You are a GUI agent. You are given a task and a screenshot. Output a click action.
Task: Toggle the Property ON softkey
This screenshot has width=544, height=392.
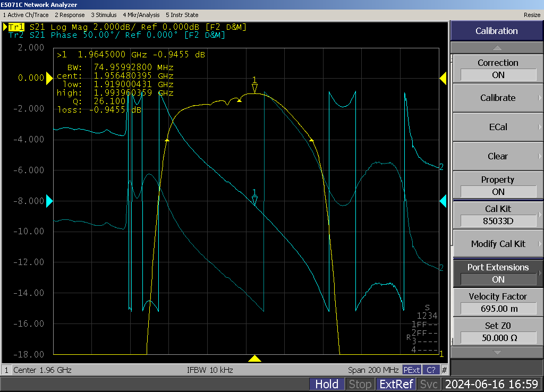(497, 185)
